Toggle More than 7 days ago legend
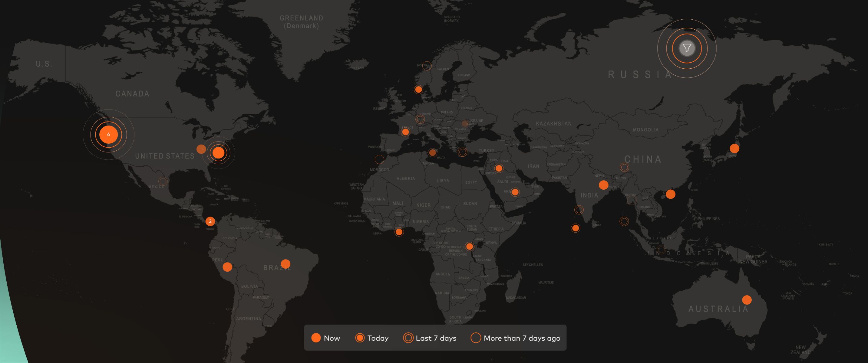The width and height of the screenshot is (868, 363). coord(515,338)
